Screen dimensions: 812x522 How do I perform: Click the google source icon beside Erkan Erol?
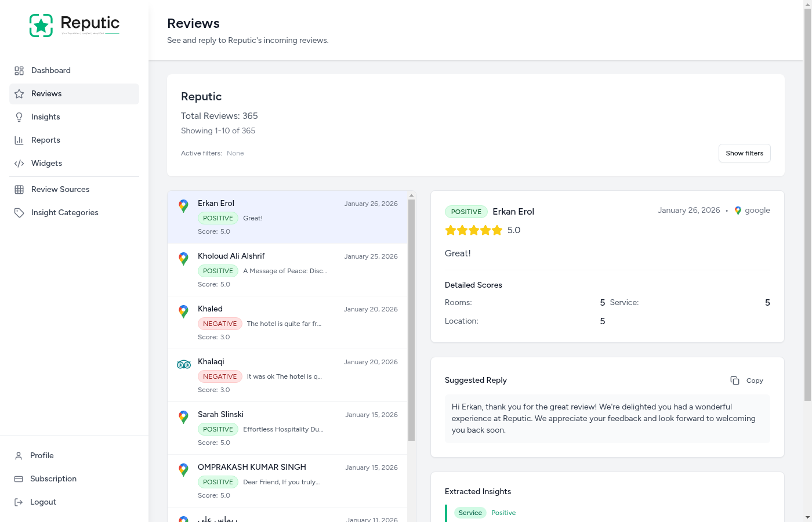tap(737, 211)
